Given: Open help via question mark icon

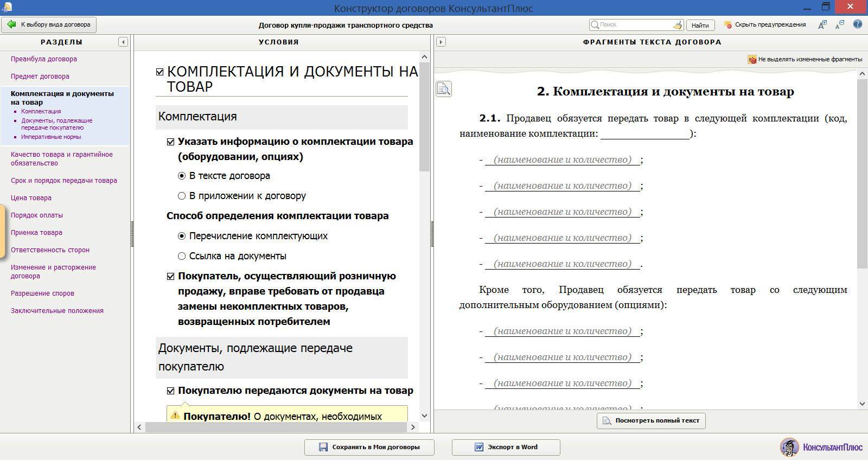Looking at the screenshot, I should point(858,24).
